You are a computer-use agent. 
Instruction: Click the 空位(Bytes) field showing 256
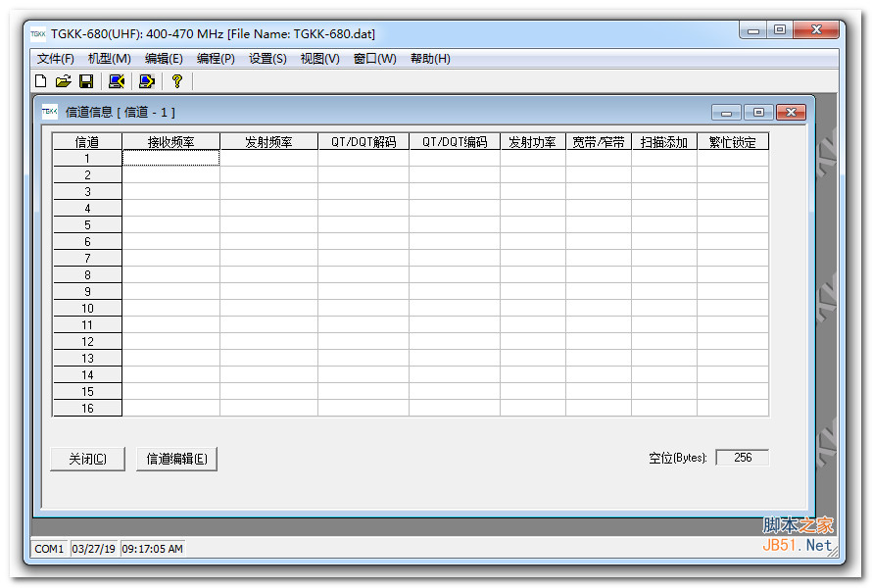pos(743,458)
